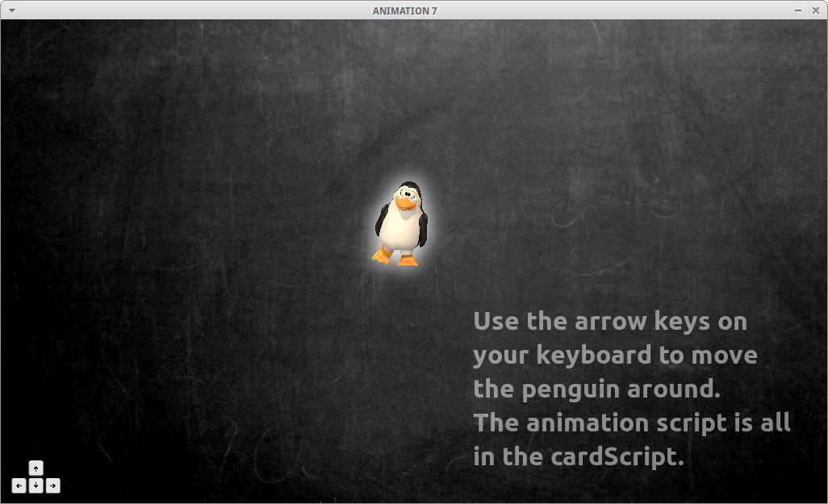Click the down arrow key button
Screen dimensions: 828x504
(x=36, y=485)
